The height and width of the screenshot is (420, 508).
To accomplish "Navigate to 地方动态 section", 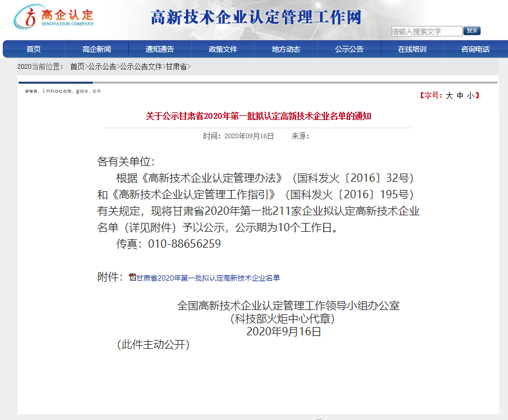I will tap(286, 49).
